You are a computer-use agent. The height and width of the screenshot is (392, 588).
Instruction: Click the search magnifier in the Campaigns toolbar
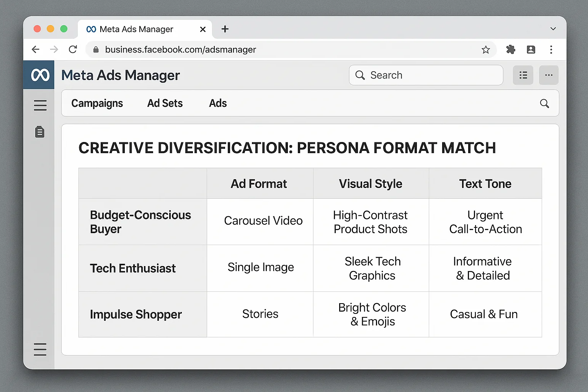pyautogui.click(x=544, y=103)
